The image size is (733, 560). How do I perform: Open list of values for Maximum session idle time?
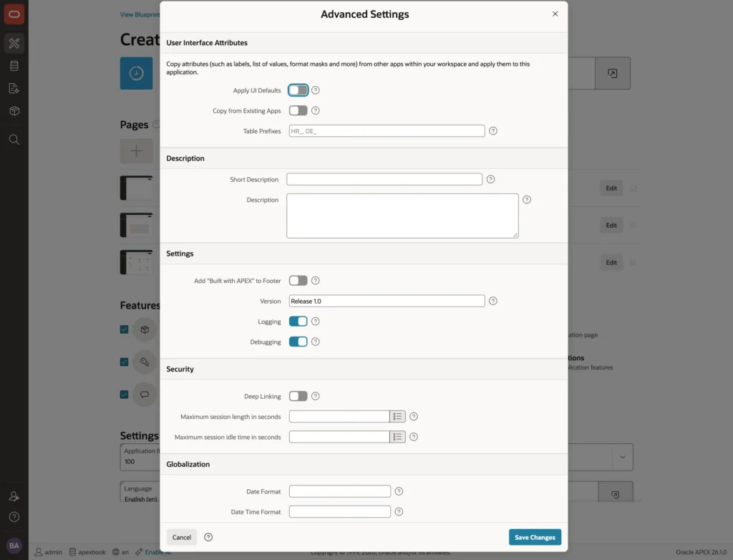coord(397,437)
